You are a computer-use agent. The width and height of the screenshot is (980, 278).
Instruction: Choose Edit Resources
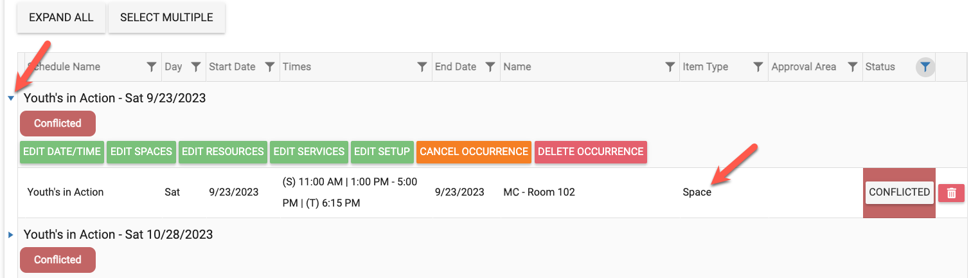point(223,152)
